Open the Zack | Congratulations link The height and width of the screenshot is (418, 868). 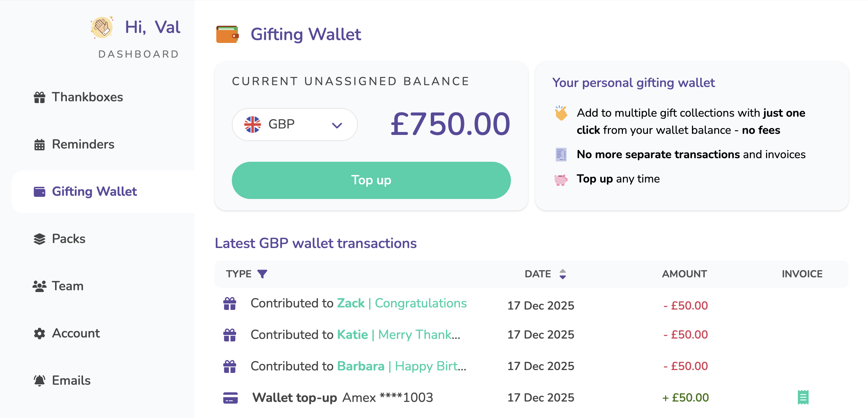pos(402,303)
